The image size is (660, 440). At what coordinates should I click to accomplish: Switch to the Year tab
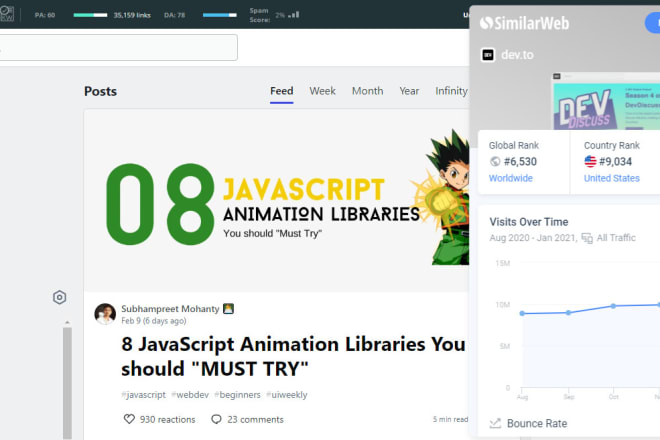point(409,91)
